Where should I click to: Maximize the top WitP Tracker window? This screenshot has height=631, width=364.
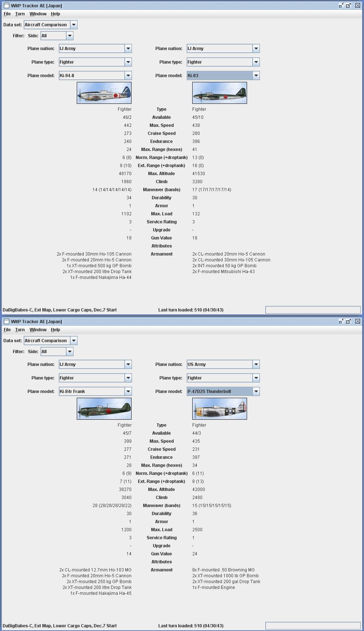coord(349,5)
